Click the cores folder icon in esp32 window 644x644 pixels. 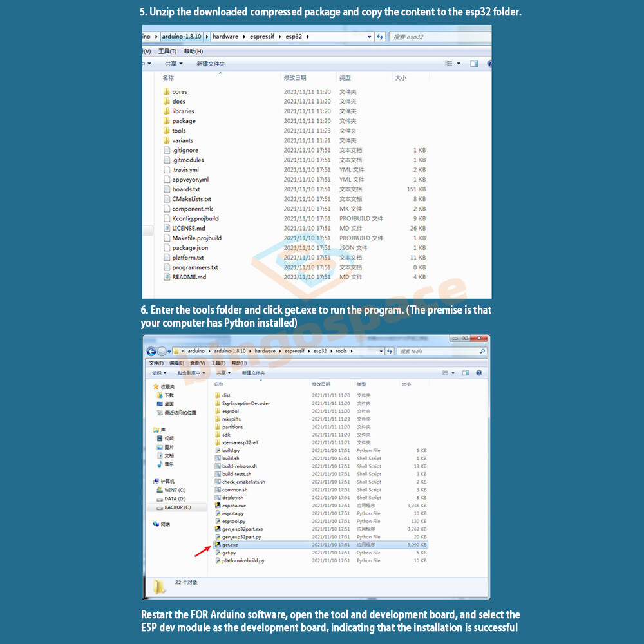[166, 91]
